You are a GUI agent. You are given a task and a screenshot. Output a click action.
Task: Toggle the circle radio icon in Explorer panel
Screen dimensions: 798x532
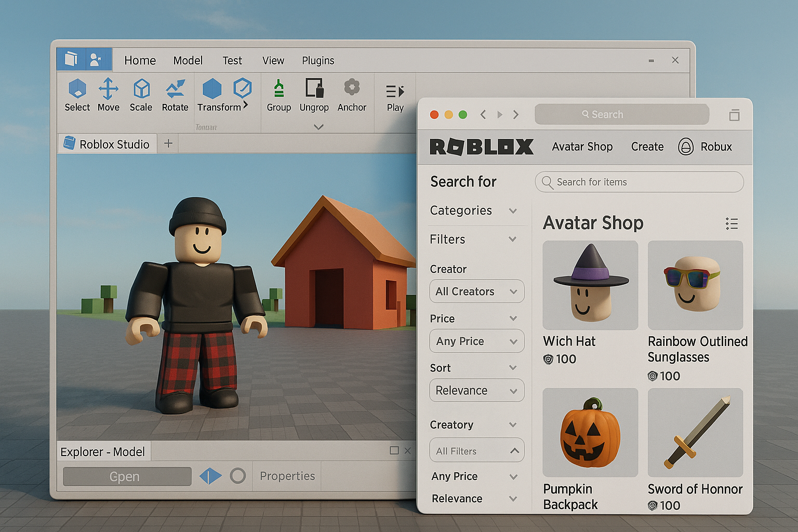click(x=238, y=476)
